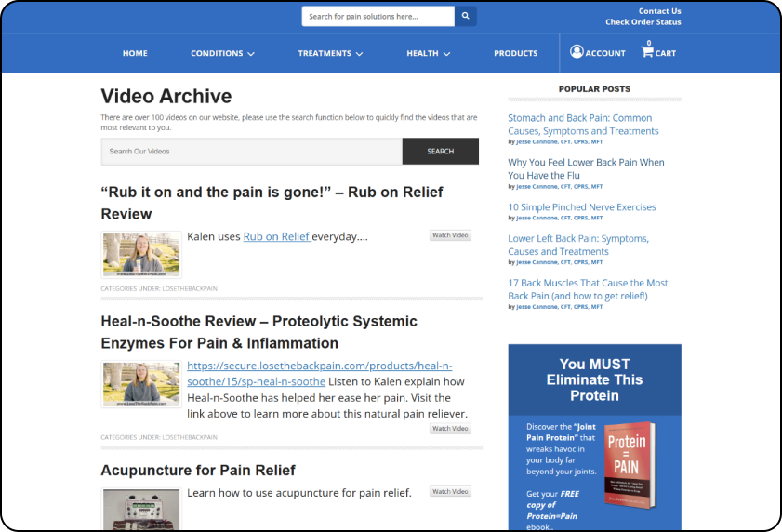Open Heal-n-Soothe video thumbnail

tap(141, 384)
